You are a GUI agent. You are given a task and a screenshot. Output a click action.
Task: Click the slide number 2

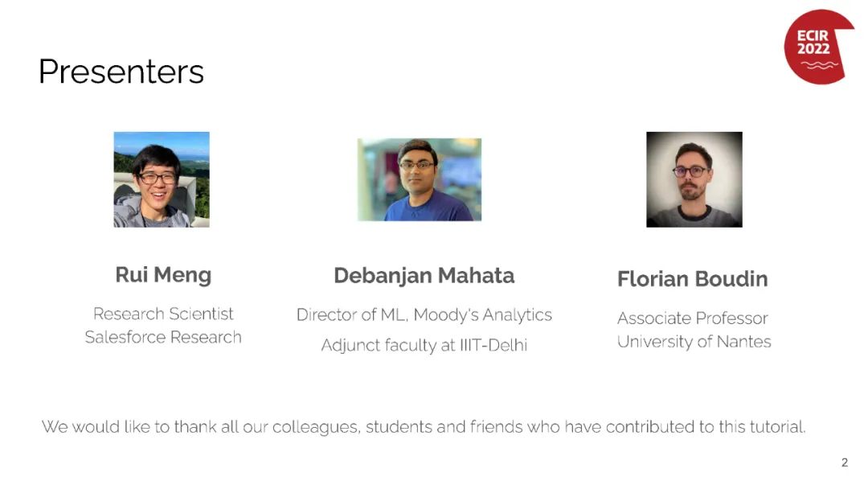coord(844,462)
